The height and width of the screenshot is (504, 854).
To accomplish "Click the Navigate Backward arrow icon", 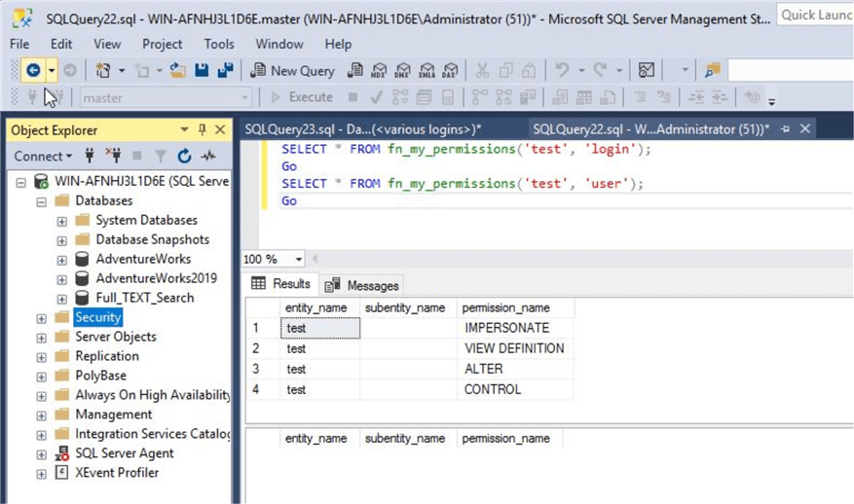I will point(33,70).
